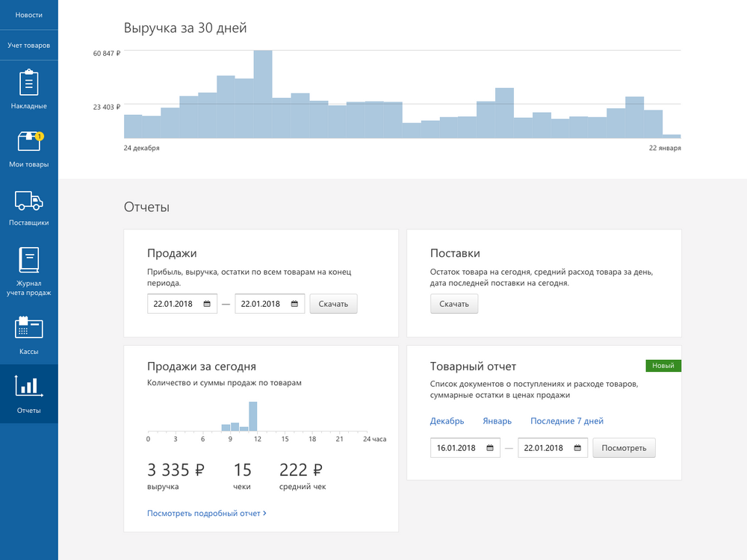Click Посмотреть in Товарный отчет
The width and height of the screenshot is (747, 560).
[624, 447]
